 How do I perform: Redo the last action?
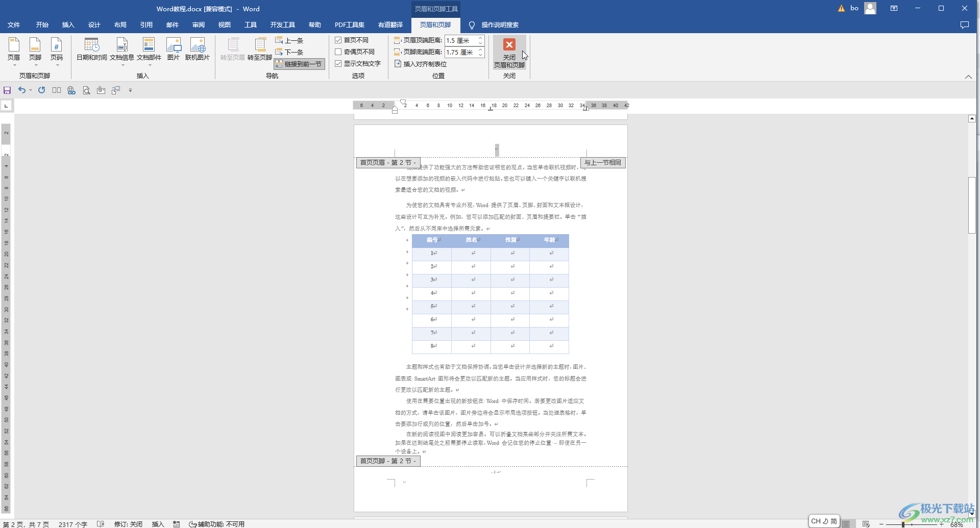(42, 90)
